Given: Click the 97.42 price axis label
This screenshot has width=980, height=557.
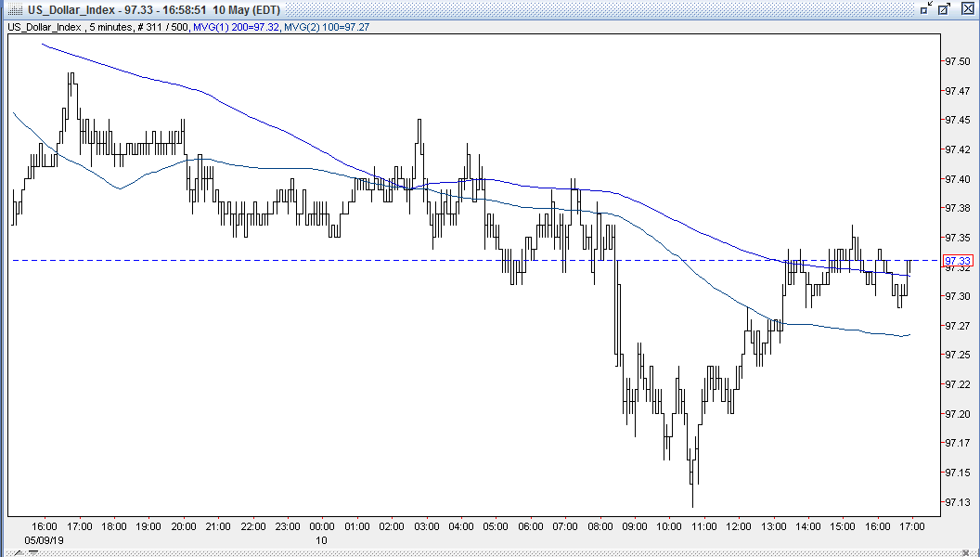Looking at the screenshot, I should pos(958,149).
